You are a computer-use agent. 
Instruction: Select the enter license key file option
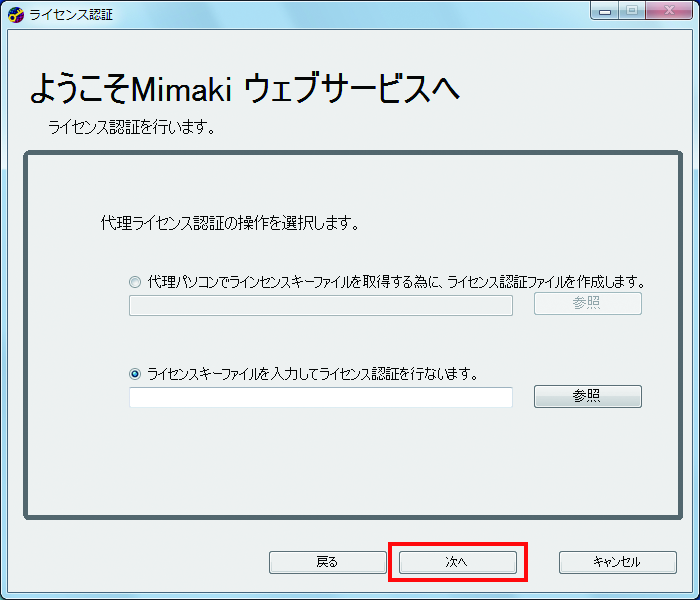[x=135, y=374]
